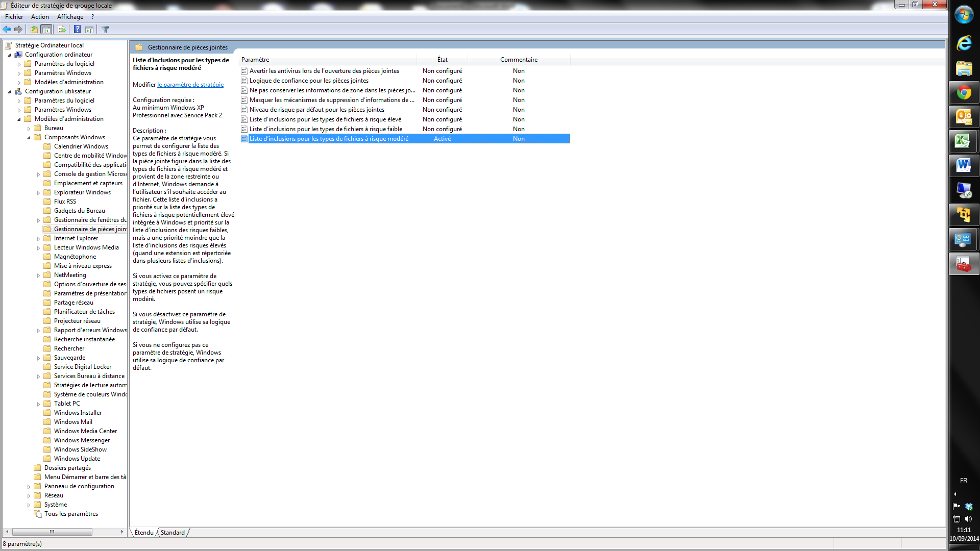Sort by the État column header

[x=442, y=60]
